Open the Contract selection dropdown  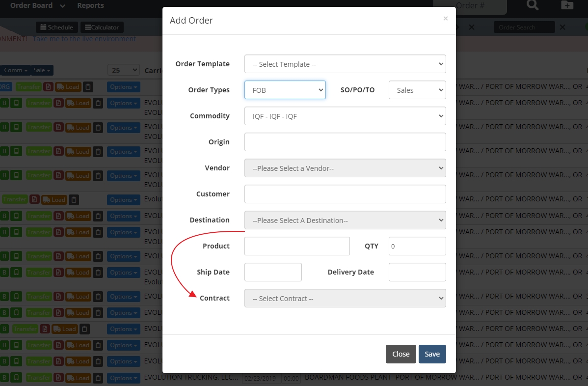(x=345, y=298)
